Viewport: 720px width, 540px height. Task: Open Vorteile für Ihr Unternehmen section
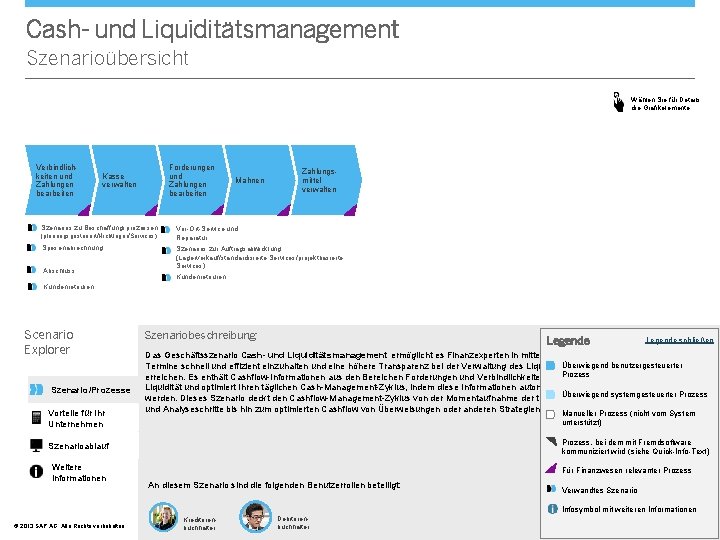pyautogui.click(x=77, y=418)
